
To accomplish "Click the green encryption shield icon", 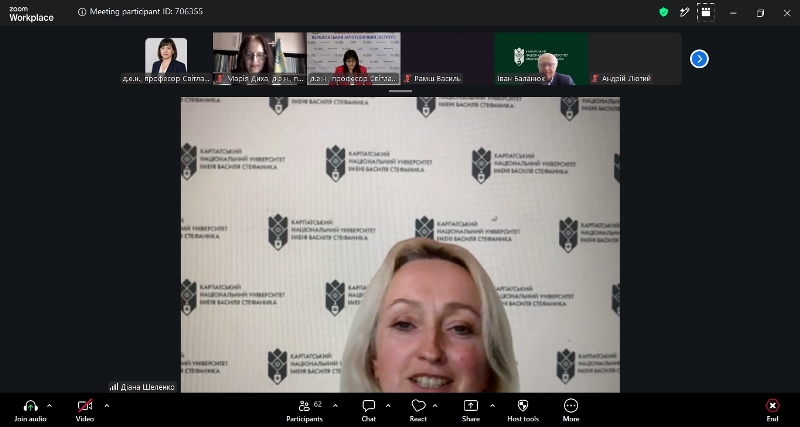I will pyautogui.click(x=664, y=12).
